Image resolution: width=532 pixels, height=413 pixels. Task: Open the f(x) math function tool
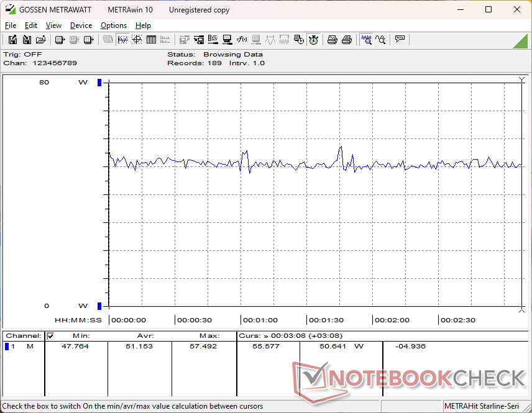pos(242,40)
